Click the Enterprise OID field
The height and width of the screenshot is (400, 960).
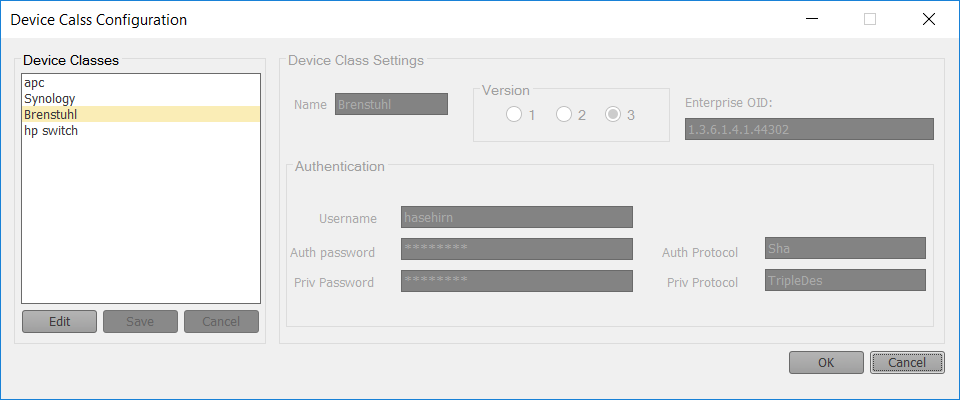click(809, 129)
